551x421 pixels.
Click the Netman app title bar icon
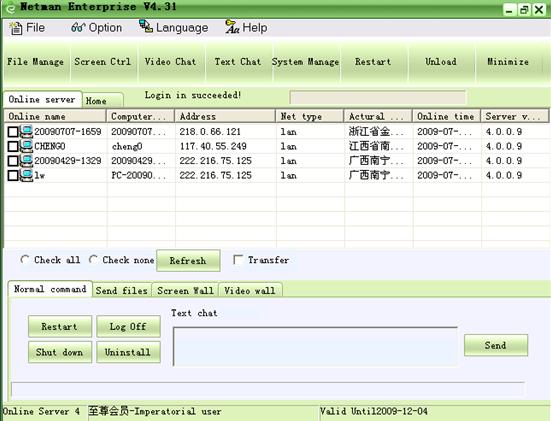click(x=11, y=8)
